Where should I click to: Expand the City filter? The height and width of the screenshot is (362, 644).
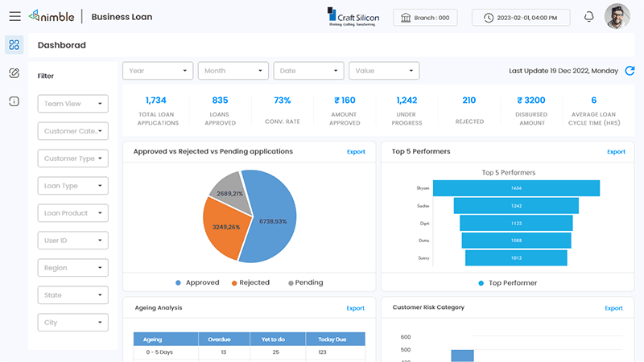tap(73, 323)
